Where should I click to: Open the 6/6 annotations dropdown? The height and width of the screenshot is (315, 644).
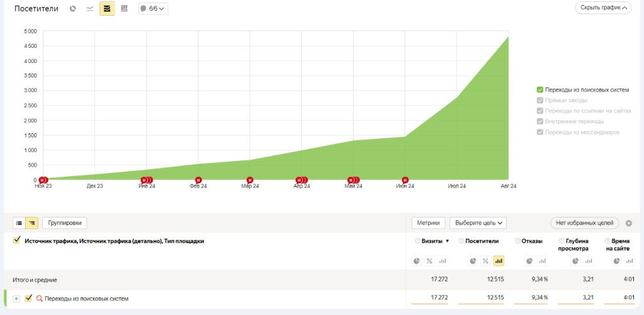coord(153,9)
